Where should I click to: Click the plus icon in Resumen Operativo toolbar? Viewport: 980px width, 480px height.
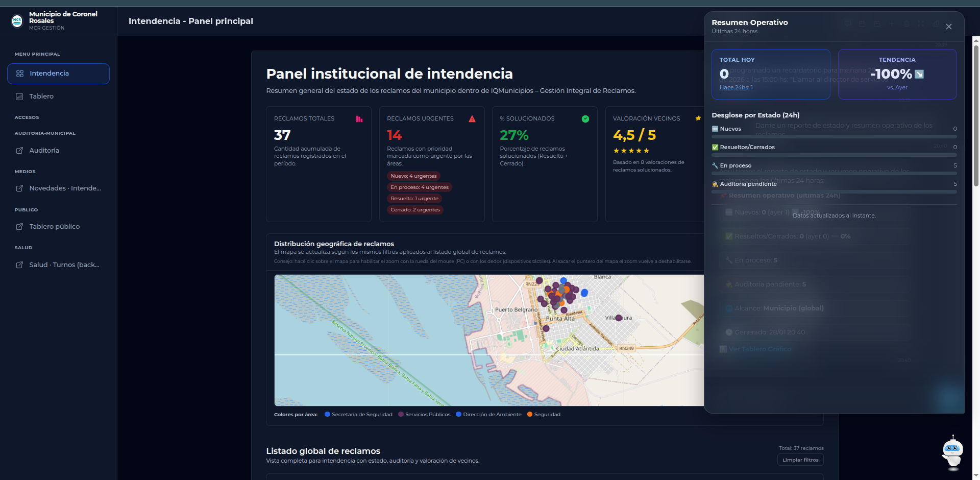tap(892, 24)
